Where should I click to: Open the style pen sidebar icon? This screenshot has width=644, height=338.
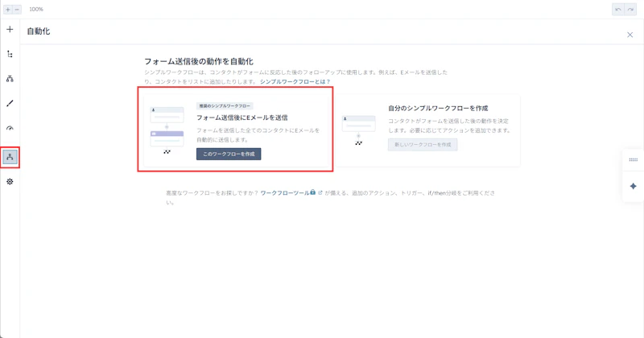pos(10,104)
